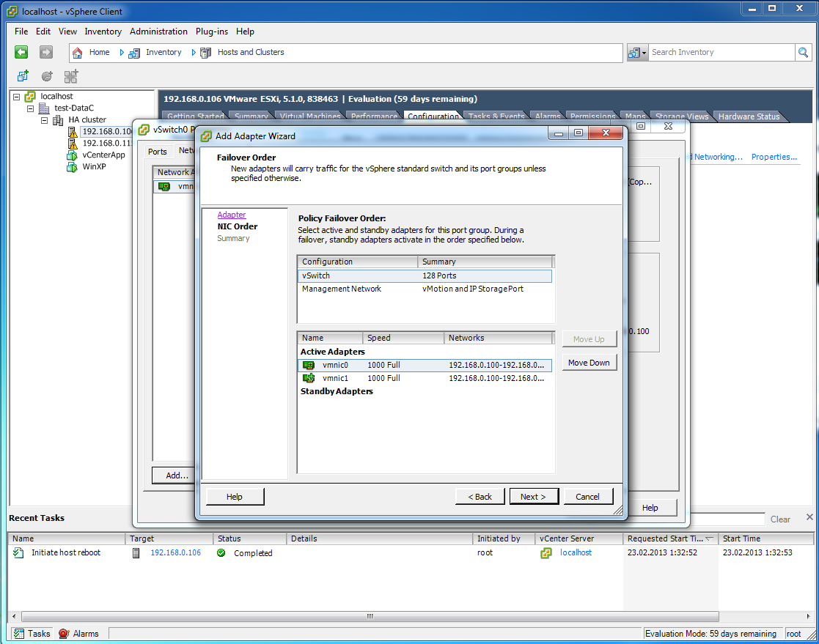Sort tasks by the Status column header
This screenshot has height=644, width=819.
(249, 538)
